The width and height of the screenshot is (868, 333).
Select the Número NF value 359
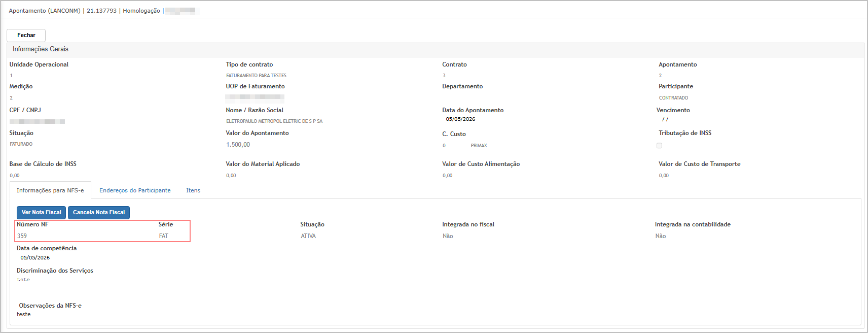coord(22,236)
